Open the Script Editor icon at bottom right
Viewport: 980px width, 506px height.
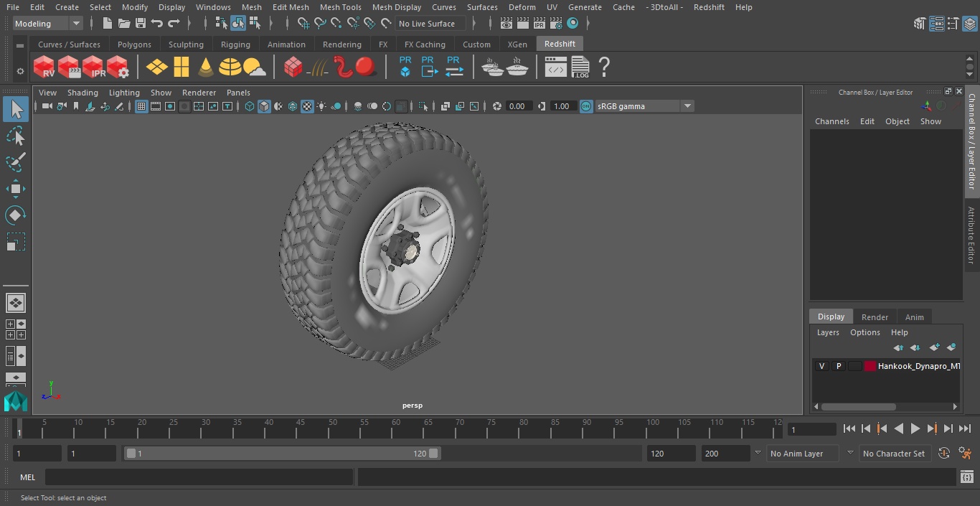(x=966, y=477)
